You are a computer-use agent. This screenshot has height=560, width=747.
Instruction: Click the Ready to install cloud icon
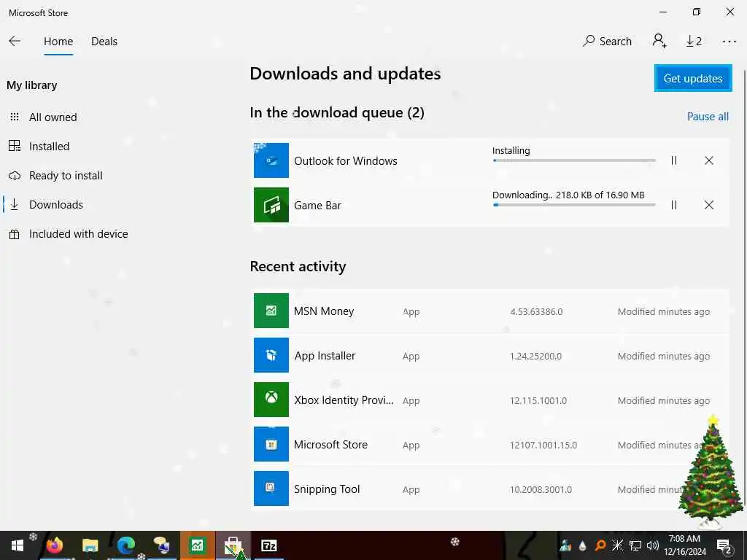pyautogui.click(x=15, y=176)
